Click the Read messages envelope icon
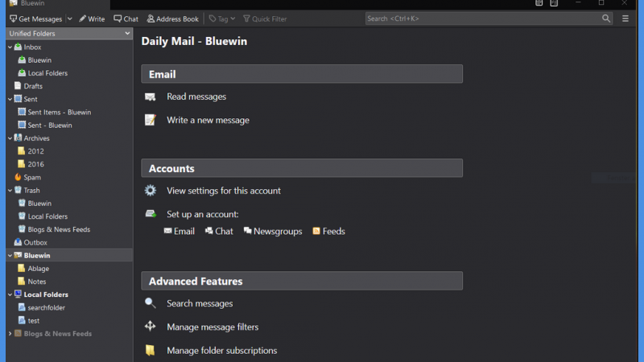The width and height of the screenshot is (644, 362). [151, 97]
